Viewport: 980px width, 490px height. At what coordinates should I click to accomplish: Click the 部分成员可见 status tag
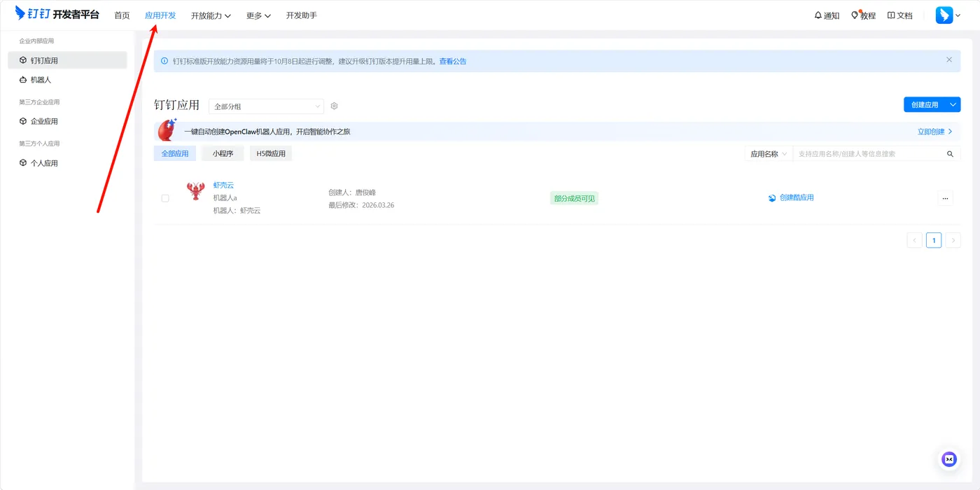tap(574, 199)
